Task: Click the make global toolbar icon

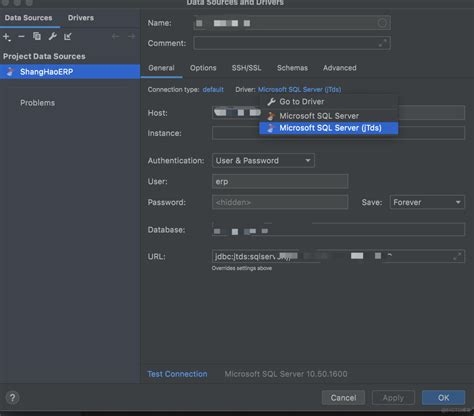Action: click(x=68, y=36)
